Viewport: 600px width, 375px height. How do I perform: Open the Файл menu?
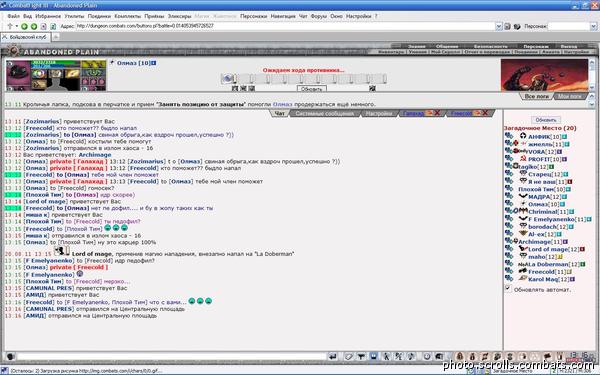tap(13, 16)
